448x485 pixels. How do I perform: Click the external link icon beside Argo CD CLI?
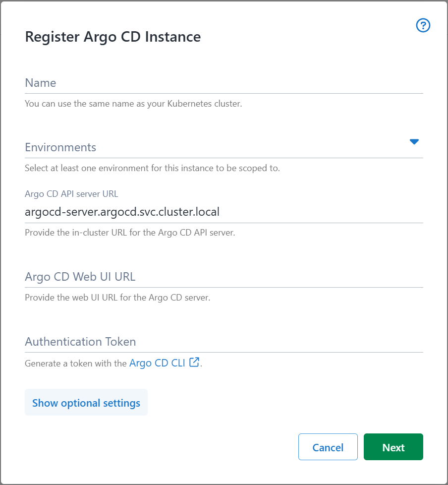(195, 363)
